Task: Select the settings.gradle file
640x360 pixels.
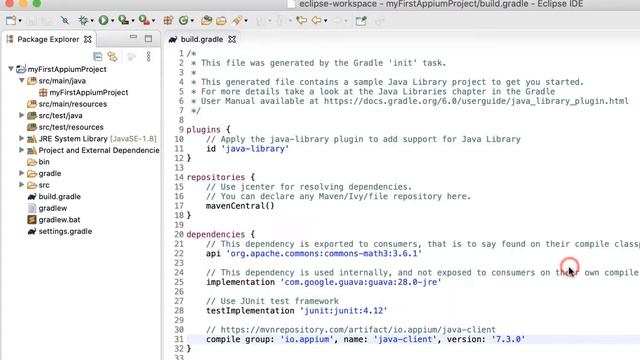Action: pos(65,231)
